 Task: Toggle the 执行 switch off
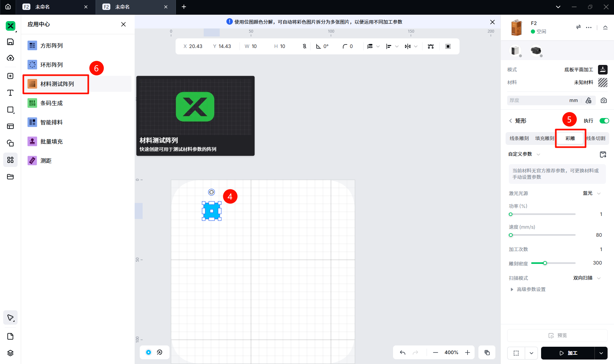(604, 121)
